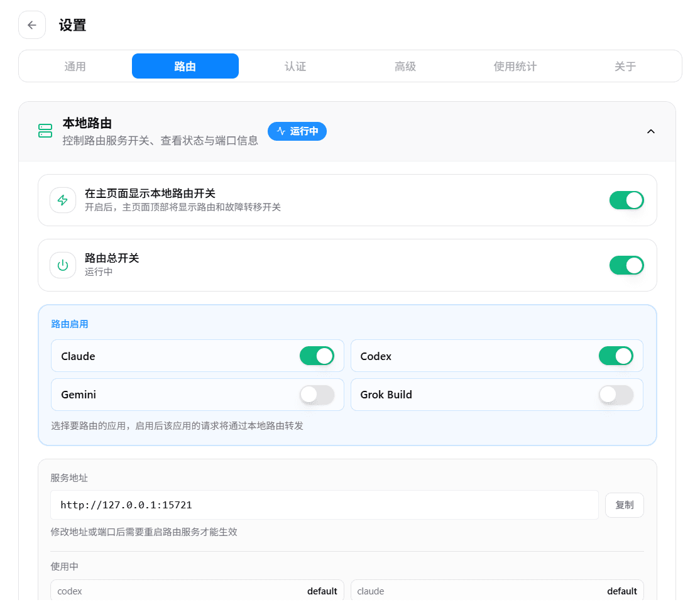Switch to the 认证 tab
This screenshot has height=612, width=700.
click(295, 66)
